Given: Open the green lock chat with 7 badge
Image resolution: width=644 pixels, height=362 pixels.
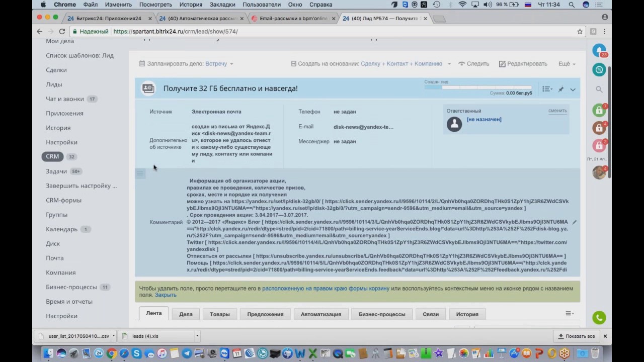Looking at the screenshot, I should [x=599, y=110].
